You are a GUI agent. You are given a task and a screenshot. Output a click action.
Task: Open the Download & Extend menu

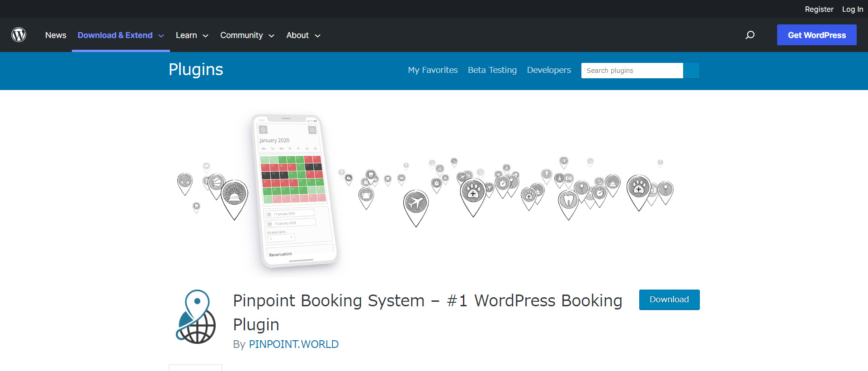115,35
